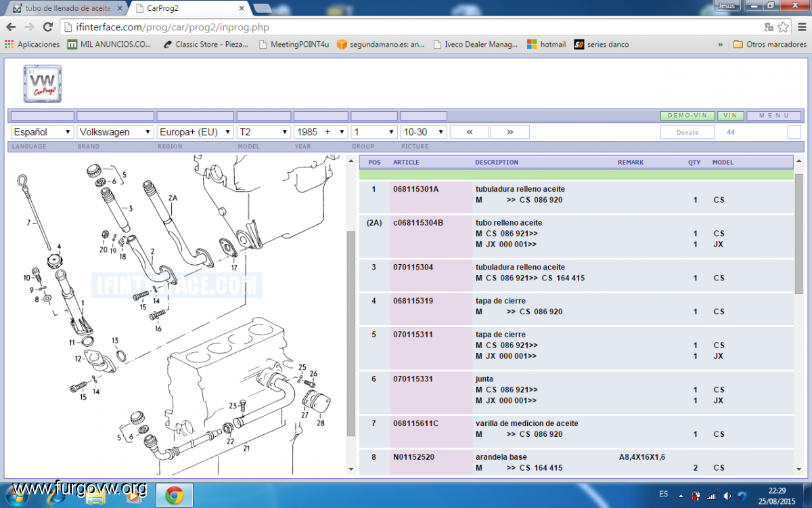The image size is (812, 508).
Task: Open File Explorer from the taskbar
Action: [x=95, y=496]
